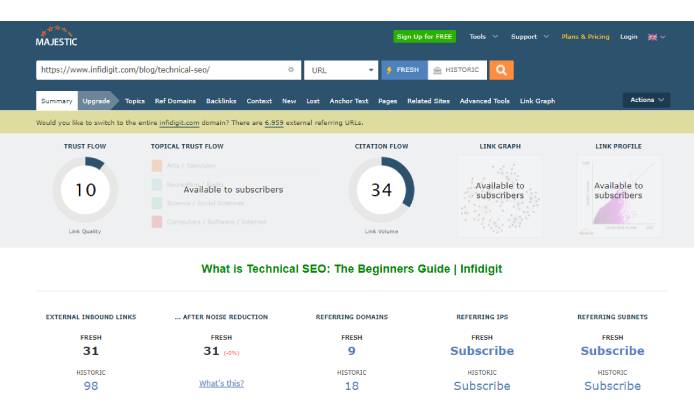Select the Historic index toggle

[x=457, y=70]
